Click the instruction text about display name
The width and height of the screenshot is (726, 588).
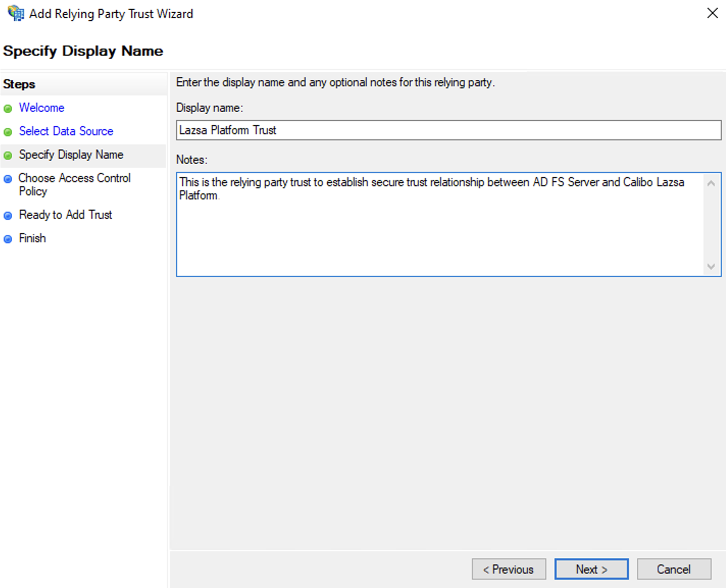pos(335,82)
